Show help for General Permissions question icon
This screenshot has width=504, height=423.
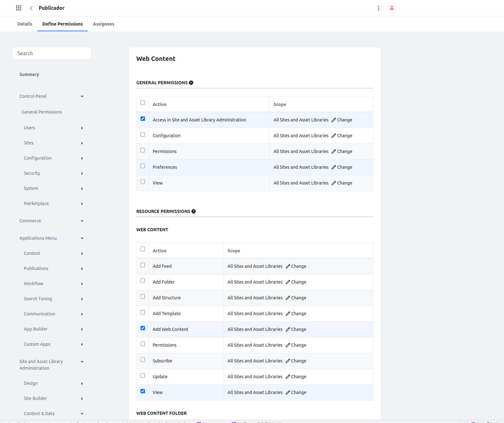tap(191, 83)
